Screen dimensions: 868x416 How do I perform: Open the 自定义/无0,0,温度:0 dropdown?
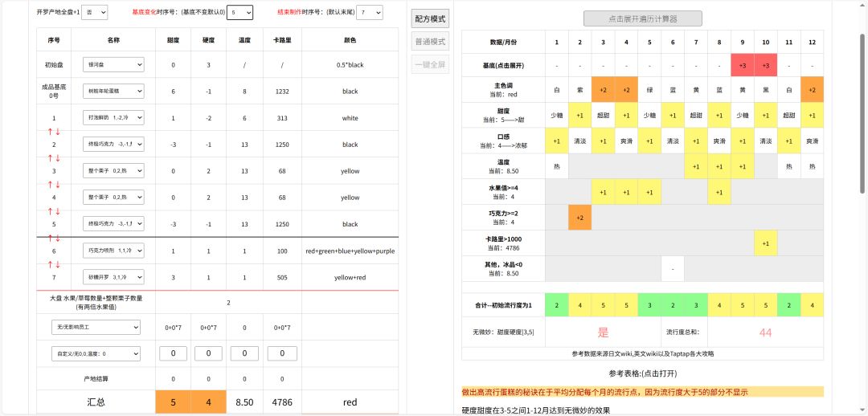click(x=96, y=353)
